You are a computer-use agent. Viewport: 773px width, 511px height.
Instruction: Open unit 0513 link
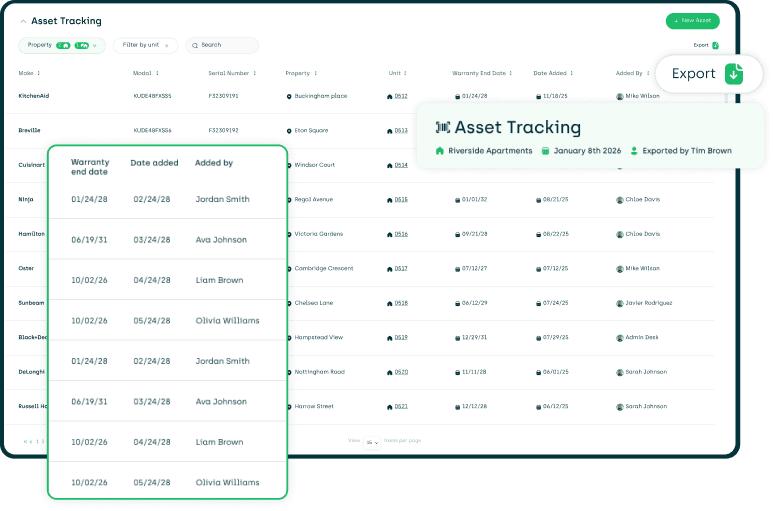pyautogui.click(x=401, y=131)
